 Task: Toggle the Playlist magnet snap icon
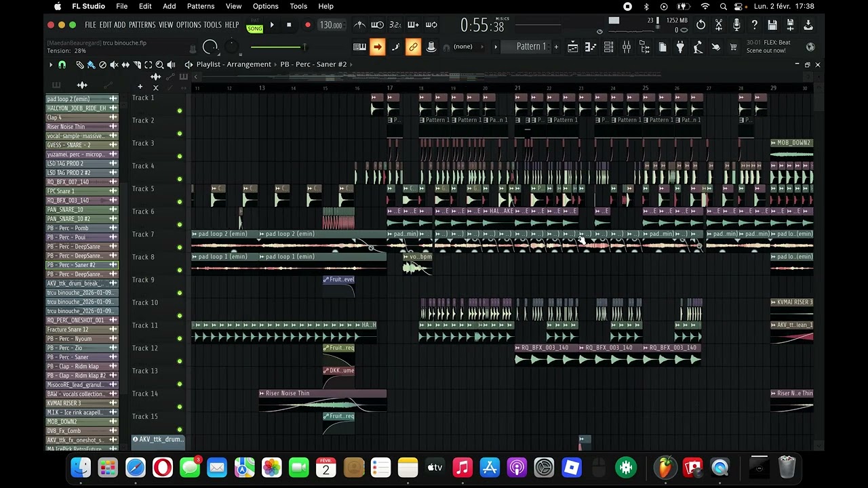coord(62,64)
